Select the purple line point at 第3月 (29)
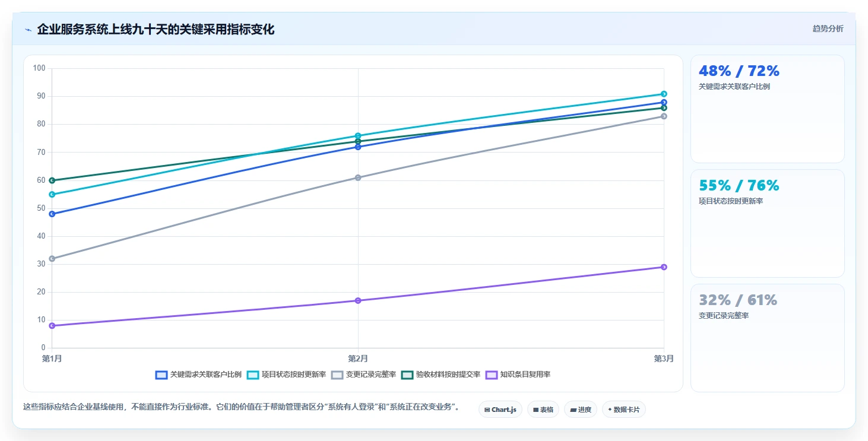868x441 pixels. pyautogui.click(x=664, y=266)
